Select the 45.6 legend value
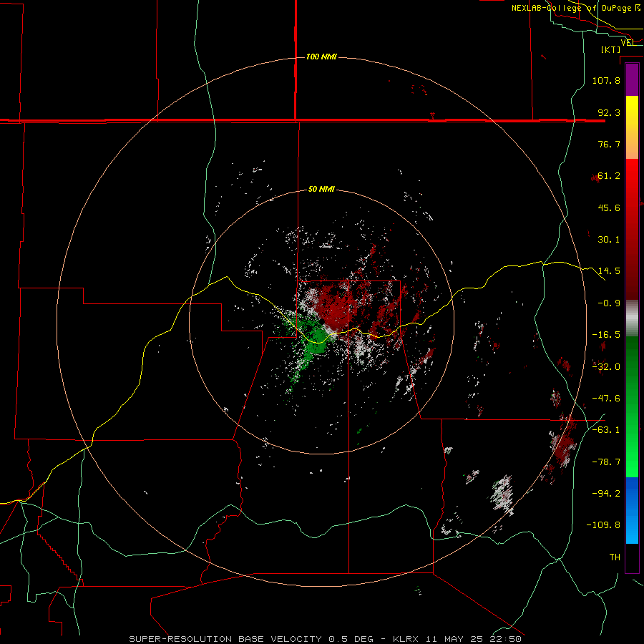Image resolution: width=644 pixels, height=644 pixels. click(609, 208)
